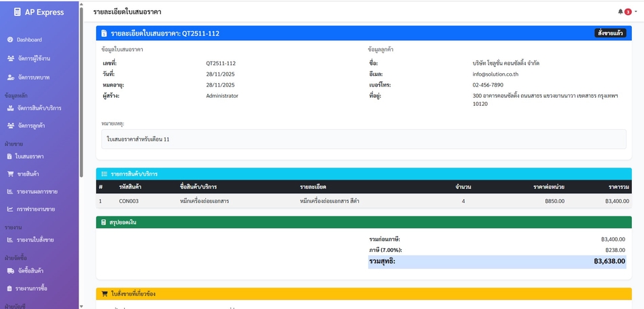
Task: Expand the notifications dropdown caret
Action: (x=636, y=11)
